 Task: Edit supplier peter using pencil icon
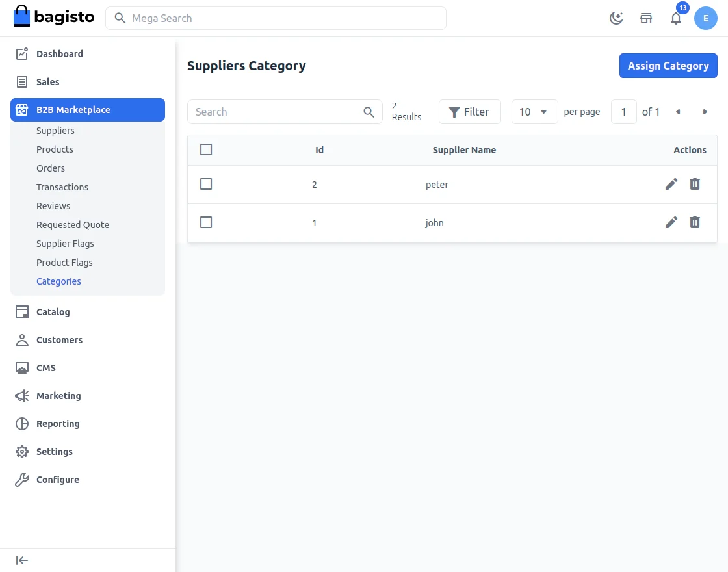click(x=671, y=184)
